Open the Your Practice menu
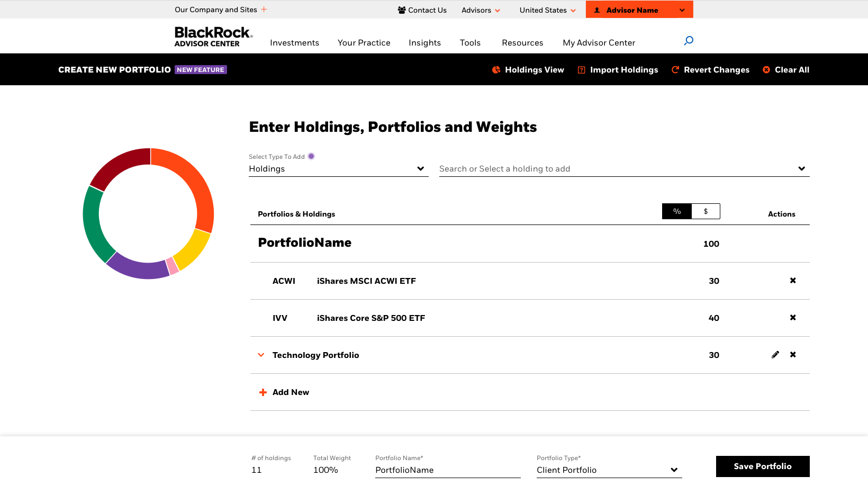868x494 pixels. coord(364,43)
